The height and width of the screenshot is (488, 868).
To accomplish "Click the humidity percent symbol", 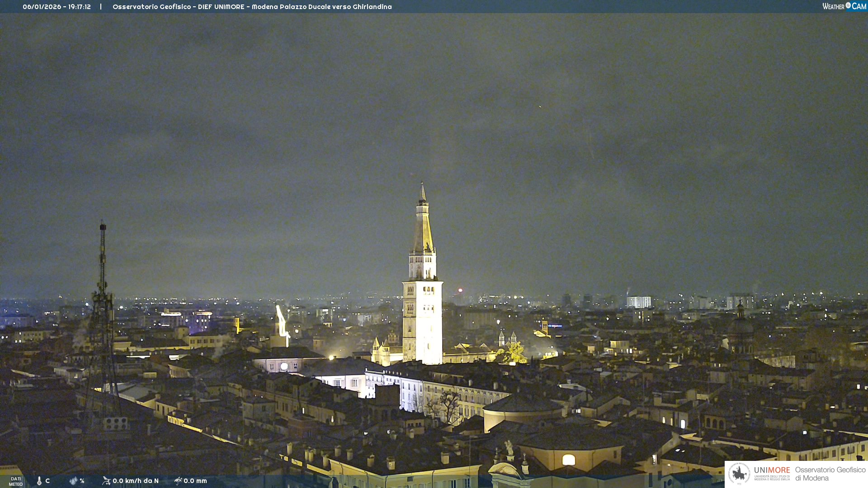I will (82, 481).
